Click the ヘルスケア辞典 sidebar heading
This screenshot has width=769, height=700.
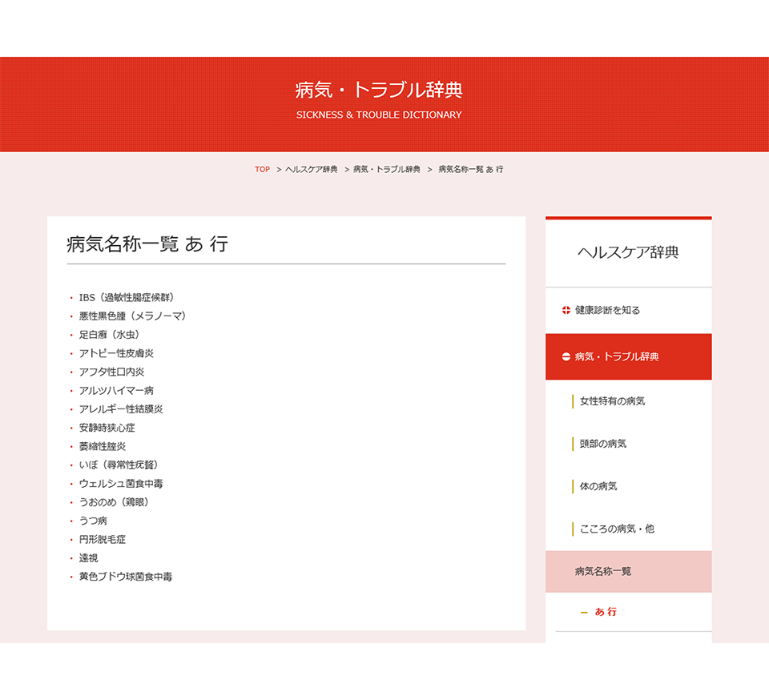tap(628, 252)
